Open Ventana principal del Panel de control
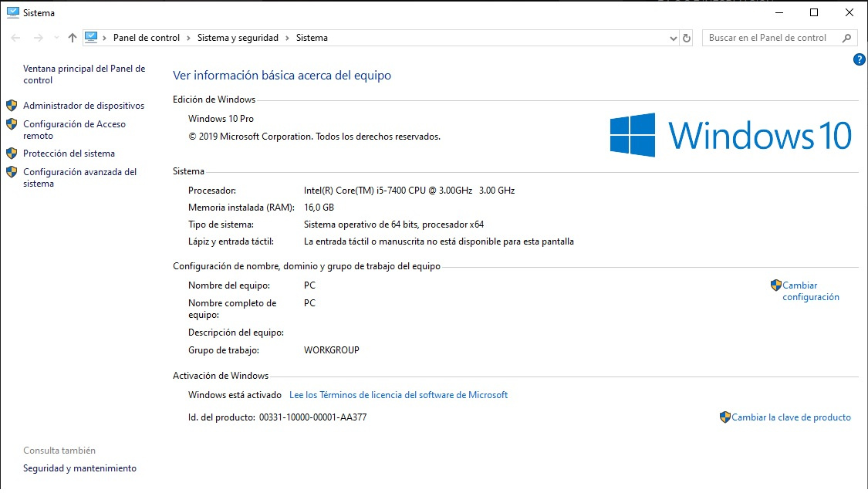 click(84, 74)
